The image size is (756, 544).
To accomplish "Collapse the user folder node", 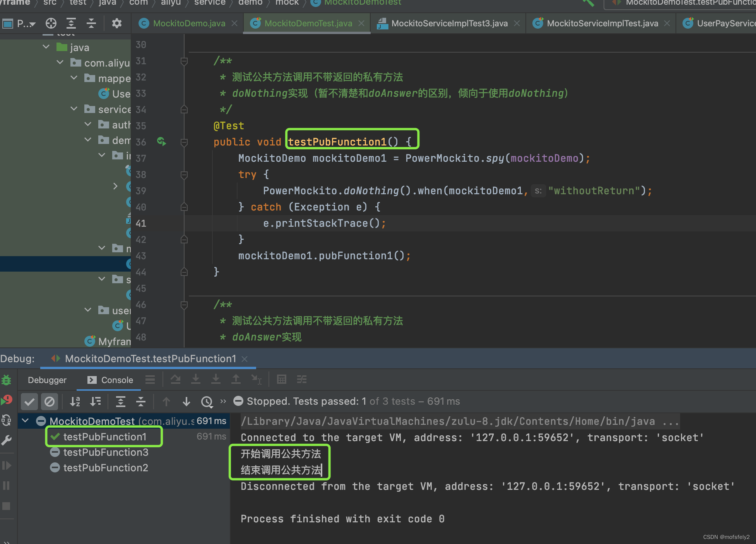I will pyautogui.click(x=88, y=310).
